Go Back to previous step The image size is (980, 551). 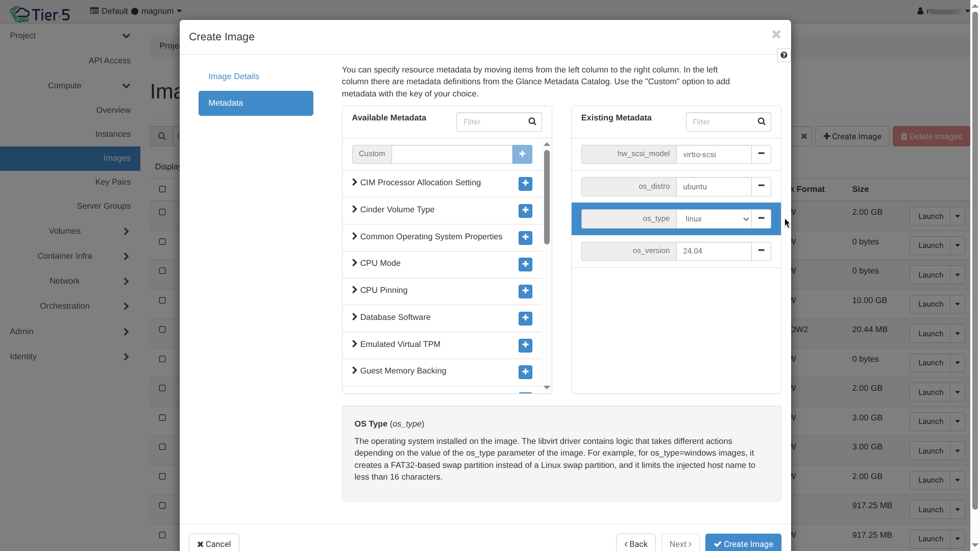635,544
